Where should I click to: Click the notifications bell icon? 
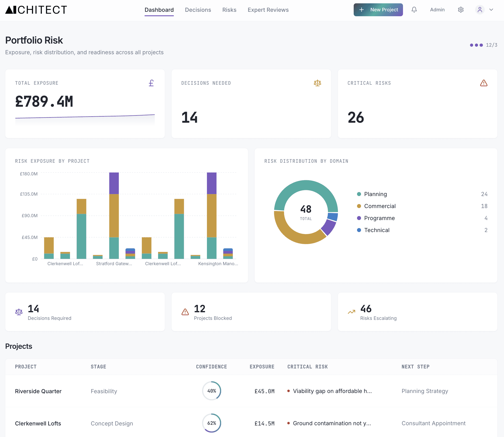coord(414,10)
